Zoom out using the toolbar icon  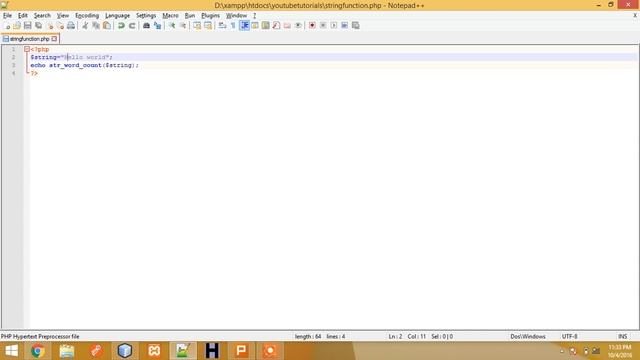click(x=183, y=25)
